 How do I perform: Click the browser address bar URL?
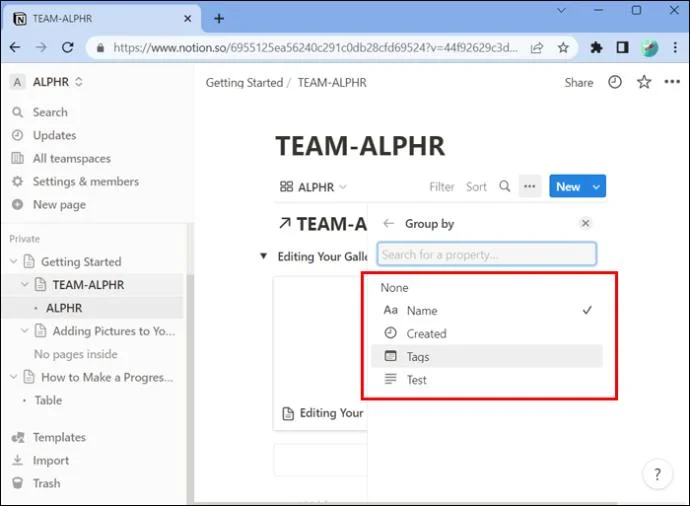tap(315, 48)
